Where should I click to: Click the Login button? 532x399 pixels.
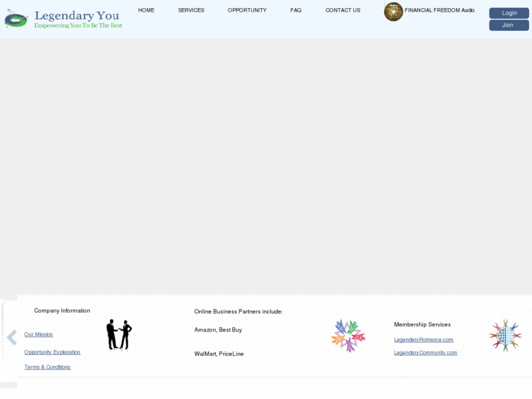tap(509, 13)
